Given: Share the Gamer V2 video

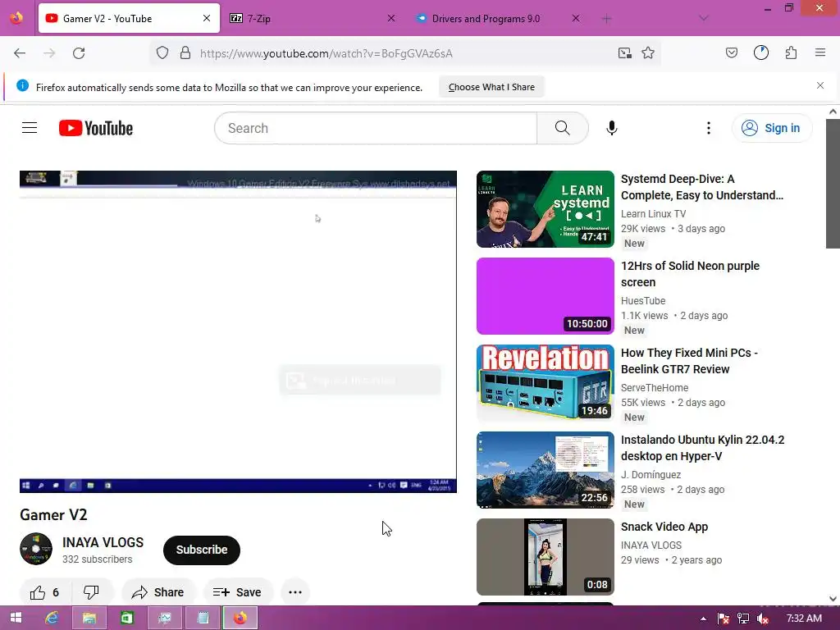Looking at the screenshot, I should pos(158,592).
